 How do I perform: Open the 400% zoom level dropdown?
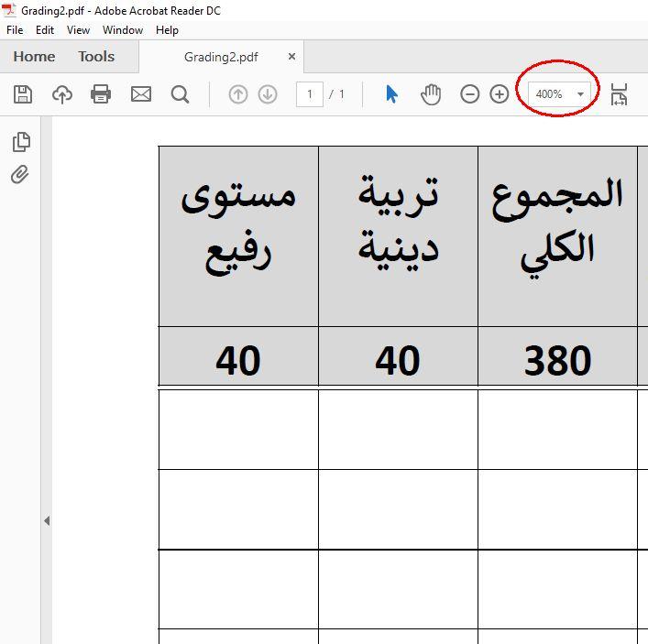coord(580,94)
